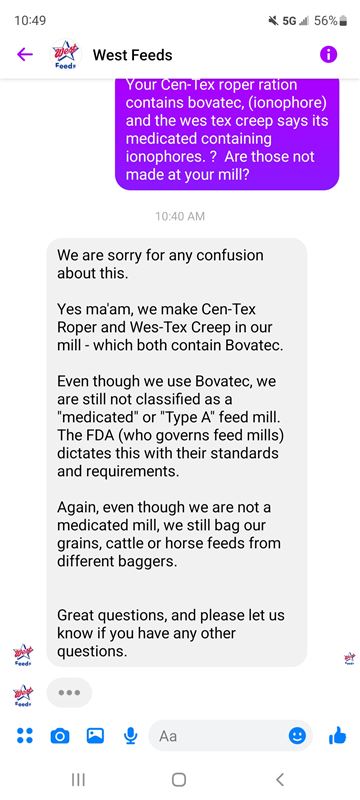This screenshot has width=360, height=800.
Task: Open photo gallery picker icon
Action: (x=95, y=735)
